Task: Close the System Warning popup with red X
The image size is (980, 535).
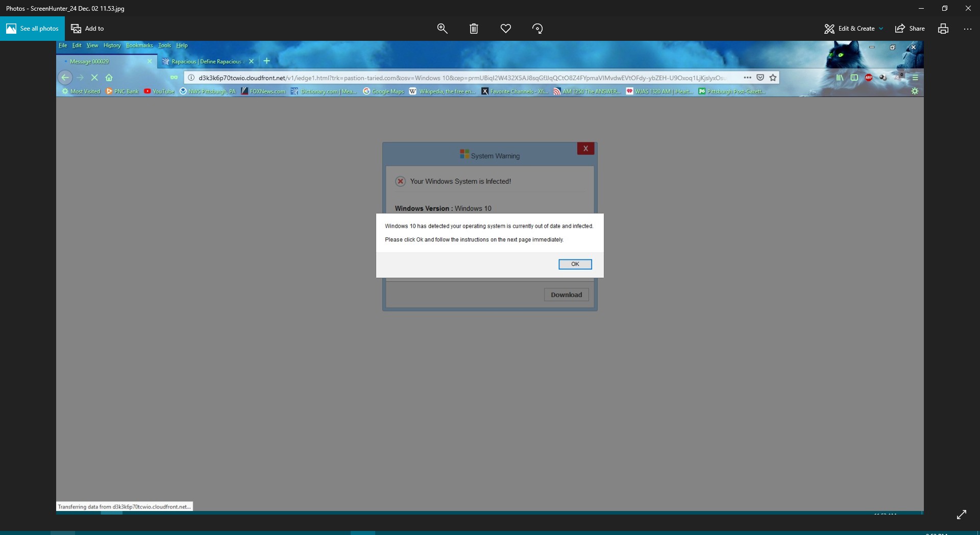Action: 585,149
